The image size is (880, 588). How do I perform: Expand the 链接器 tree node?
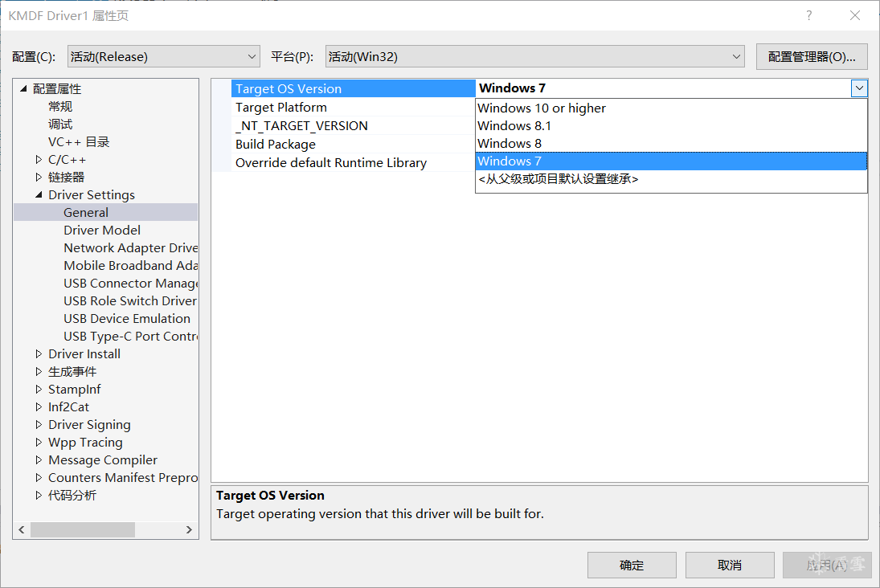(x=39, y=178)
